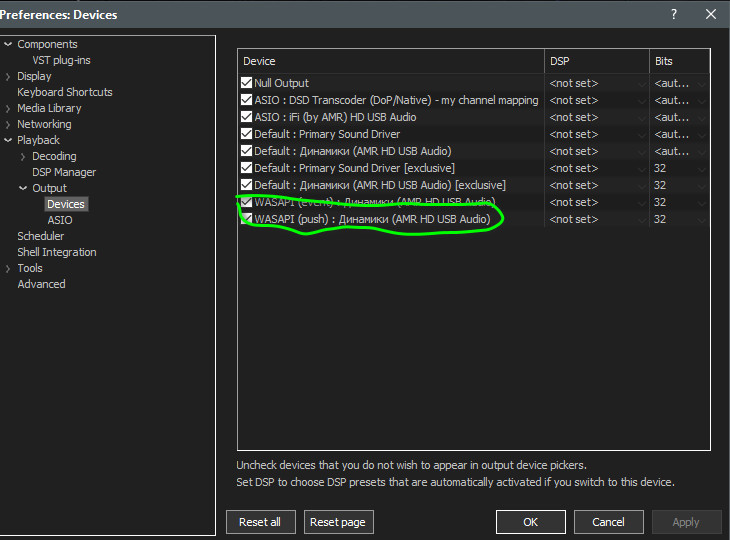Select Decoding tree label
Viewport: 730px width, 540px height.
[54, 156]
